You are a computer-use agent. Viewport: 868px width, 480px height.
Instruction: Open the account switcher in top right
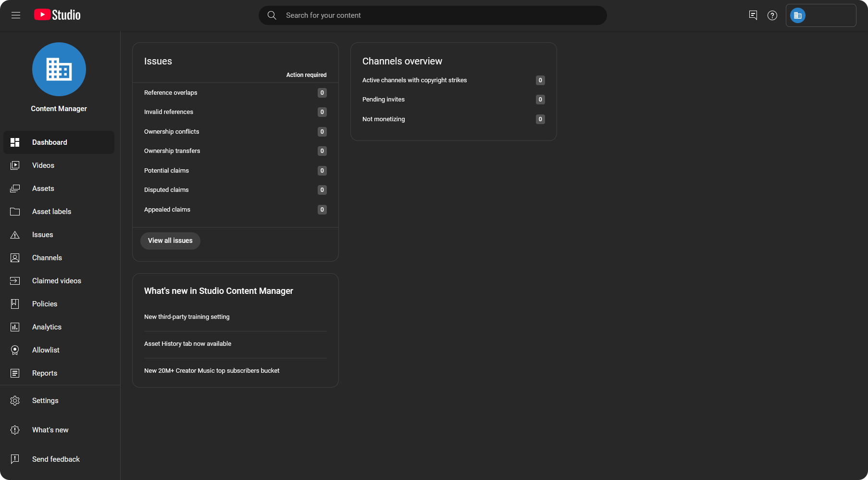[820, 15]
